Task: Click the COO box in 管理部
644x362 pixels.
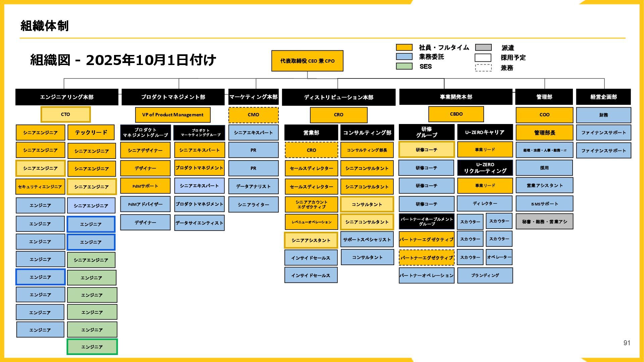Action: tap(544, 115)
